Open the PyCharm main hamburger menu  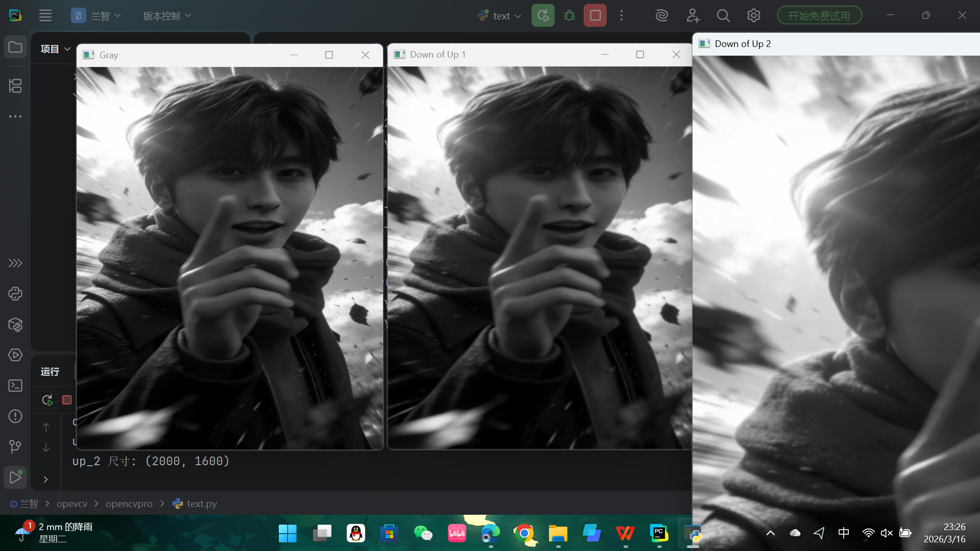tap(45, 15)
